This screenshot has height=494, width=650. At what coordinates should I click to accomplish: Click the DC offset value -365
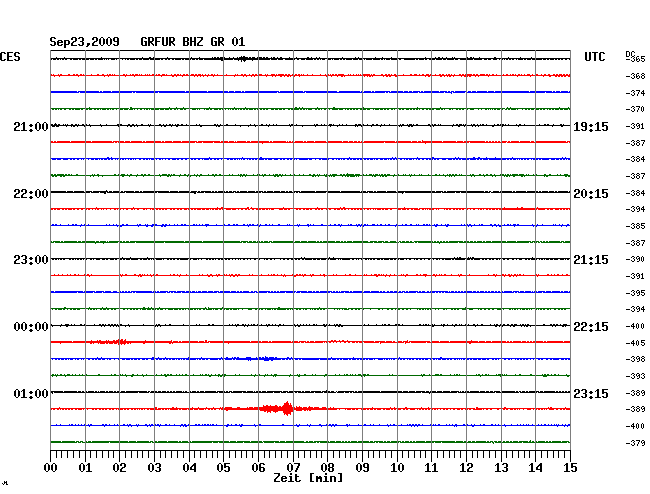635,59
